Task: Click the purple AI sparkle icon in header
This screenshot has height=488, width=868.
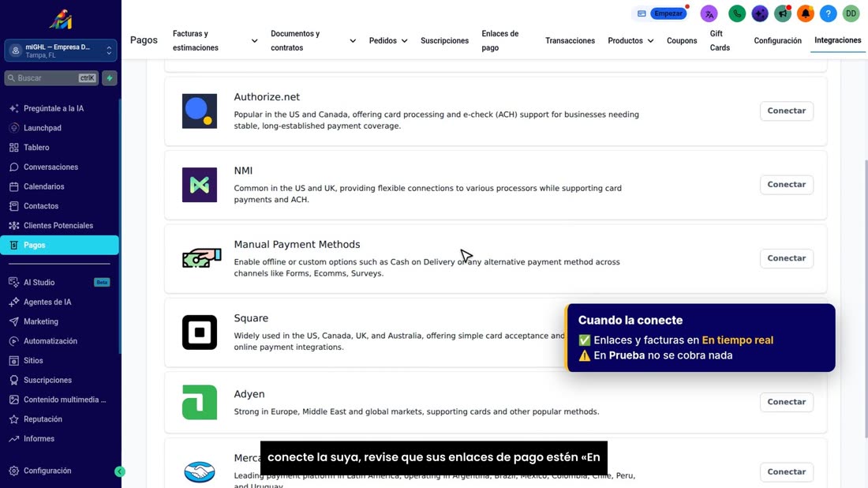Action: pyautogui.click(x=759, y=14)
